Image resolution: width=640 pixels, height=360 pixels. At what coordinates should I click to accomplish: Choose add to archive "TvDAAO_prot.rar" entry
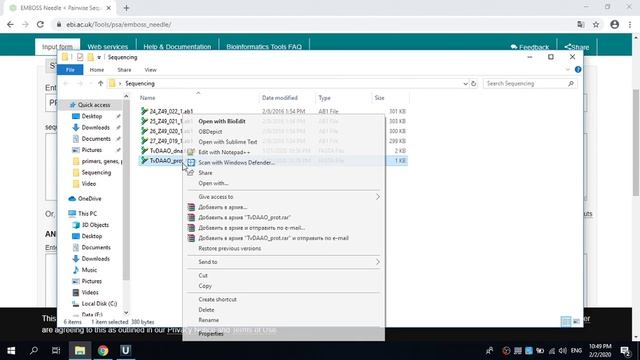pyautogui.click(x=244, y=217)
